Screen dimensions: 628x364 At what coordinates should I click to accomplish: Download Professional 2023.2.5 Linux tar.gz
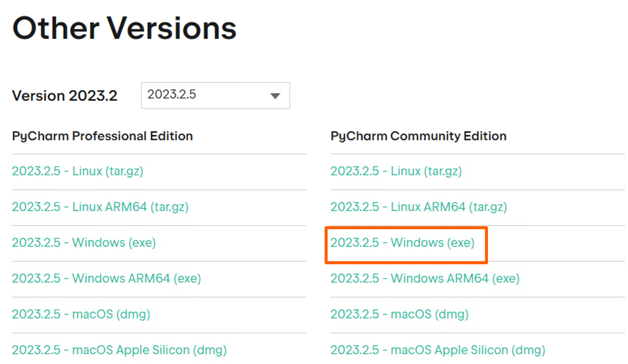click(x=78, y=171)
